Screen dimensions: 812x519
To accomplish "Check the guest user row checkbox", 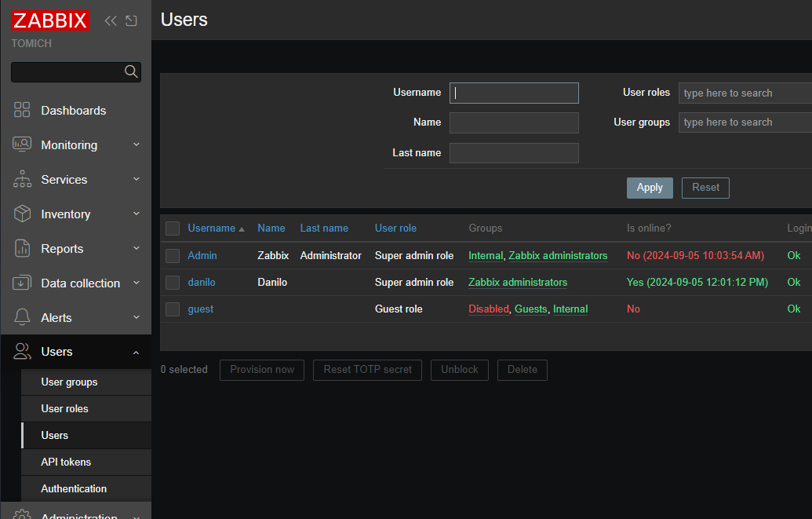I will click(173, 309).
